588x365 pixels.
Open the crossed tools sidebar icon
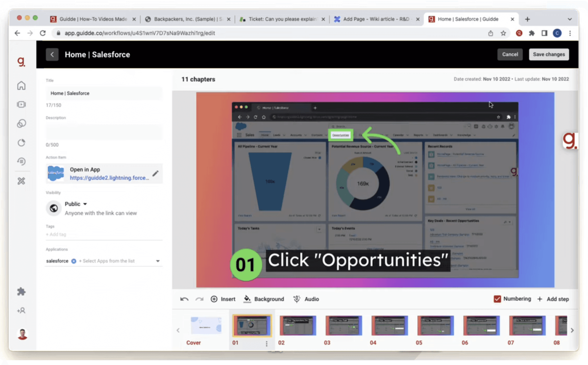21,181
